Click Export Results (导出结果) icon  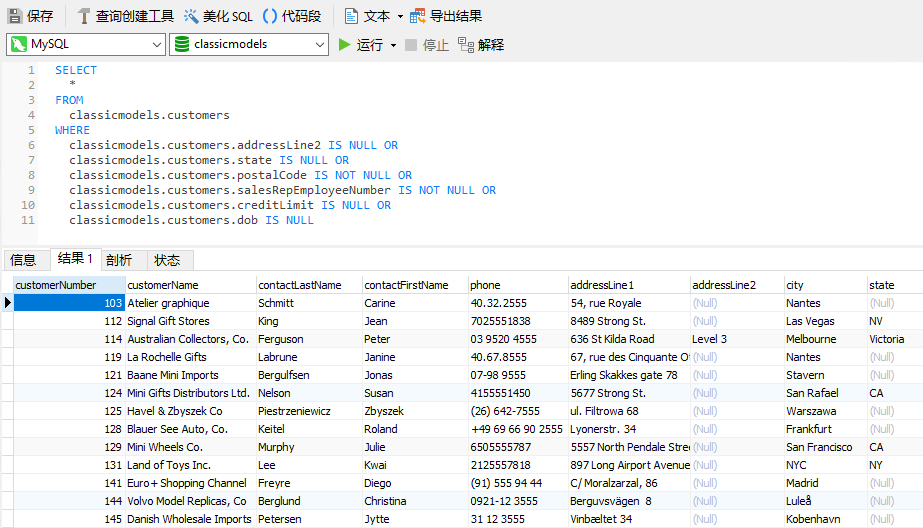click(417, 16)
